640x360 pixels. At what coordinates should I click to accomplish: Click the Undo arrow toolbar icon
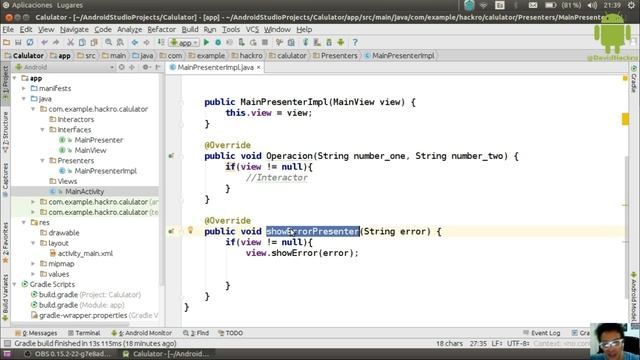(44, 42)
